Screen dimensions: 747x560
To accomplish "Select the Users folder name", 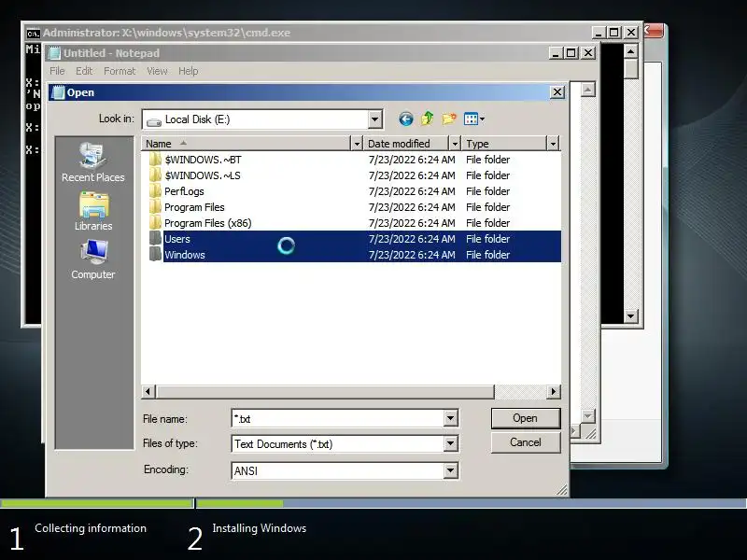I will pyautogui.click(x=177, y=239).
